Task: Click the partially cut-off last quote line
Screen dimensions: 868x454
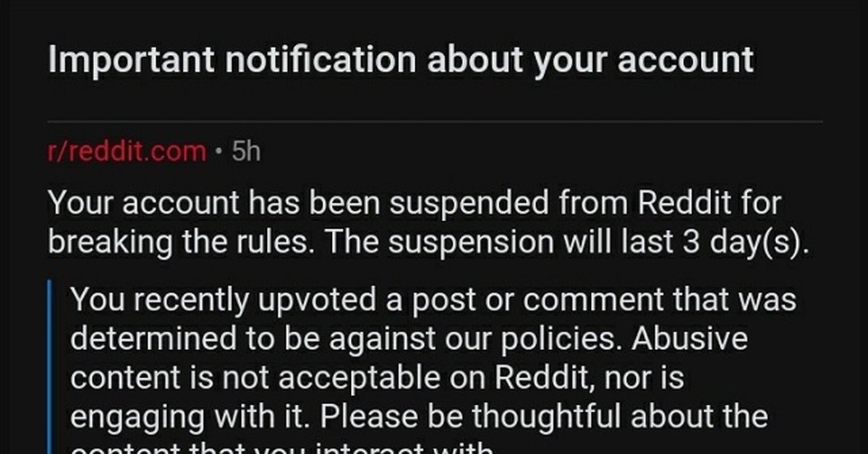Action: pyautogui.click(x=282, y=447)
